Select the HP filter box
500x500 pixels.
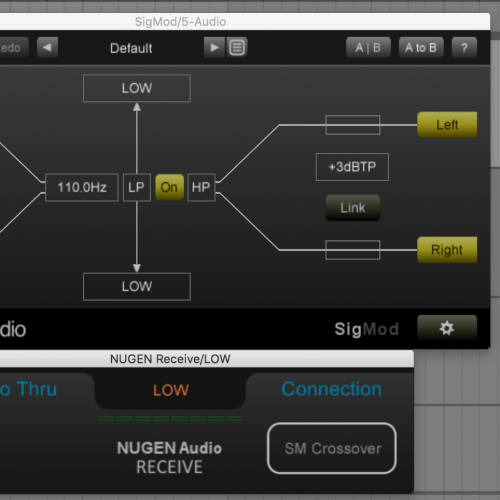point(201,187)
